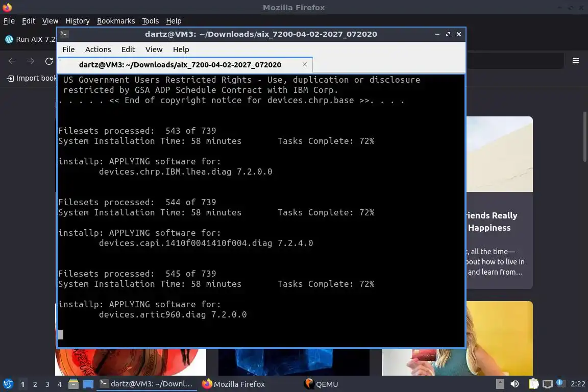
Task: Close the terminal window
Action: click(459, 34)
